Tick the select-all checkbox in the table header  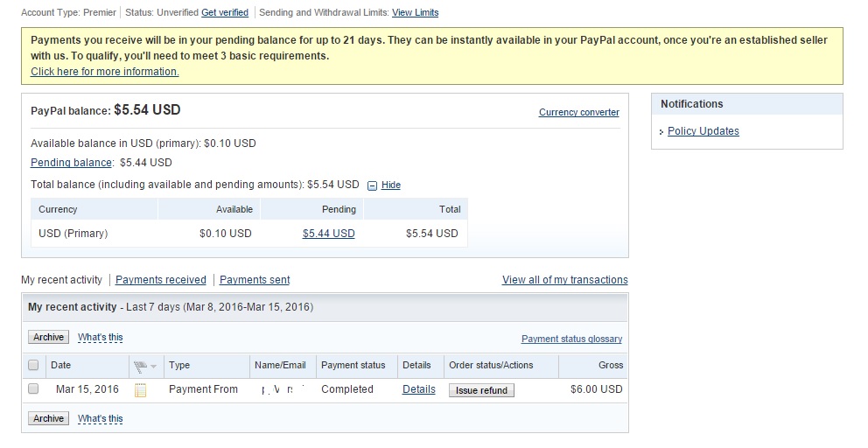tap(33, 365)
